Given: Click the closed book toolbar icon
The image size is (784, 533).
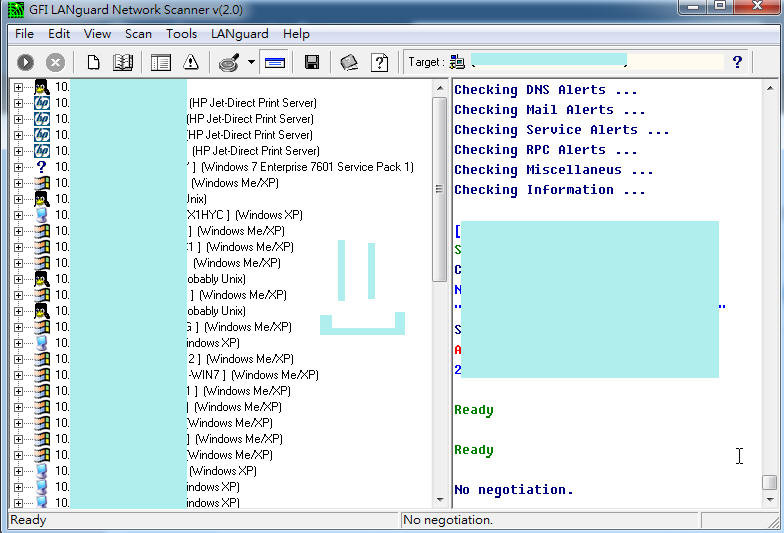Looking at the screenshot, I should (349, 62).
